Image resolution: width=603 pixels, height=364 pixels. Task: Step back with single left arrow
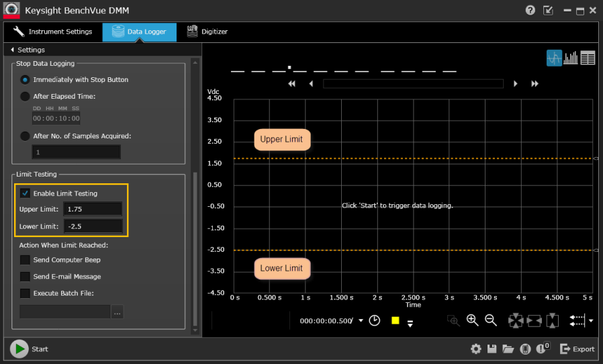point(311,83)
